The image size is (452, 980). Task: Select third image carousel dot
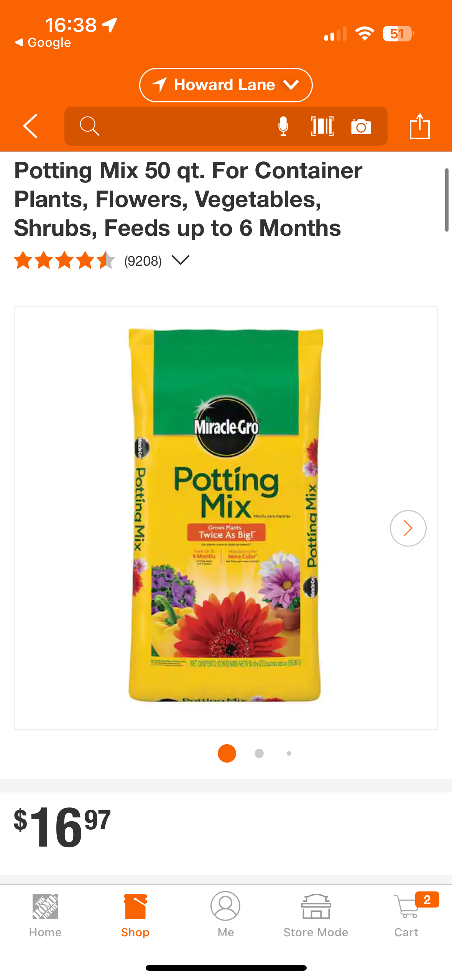tap(289, 753)
